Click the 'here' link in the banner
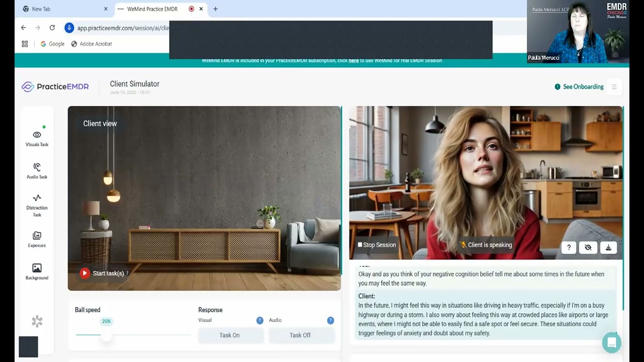644x362 pixels. [x=354, y=61]
